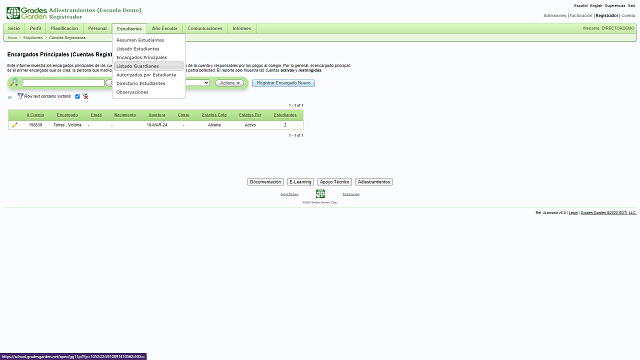Click the Legal link in footer
The image size is (640, 360).
point(573,213)
